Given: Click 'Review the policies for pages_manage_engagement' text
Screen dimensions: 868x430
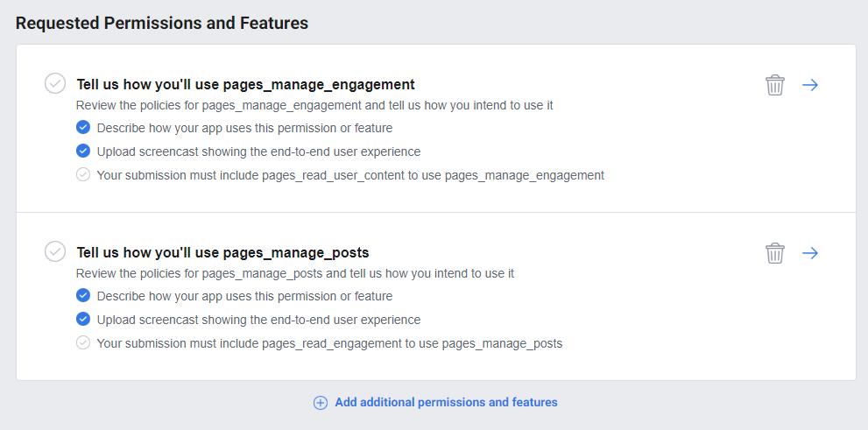Looking at the screenshot, I should [x=314, y=105].
